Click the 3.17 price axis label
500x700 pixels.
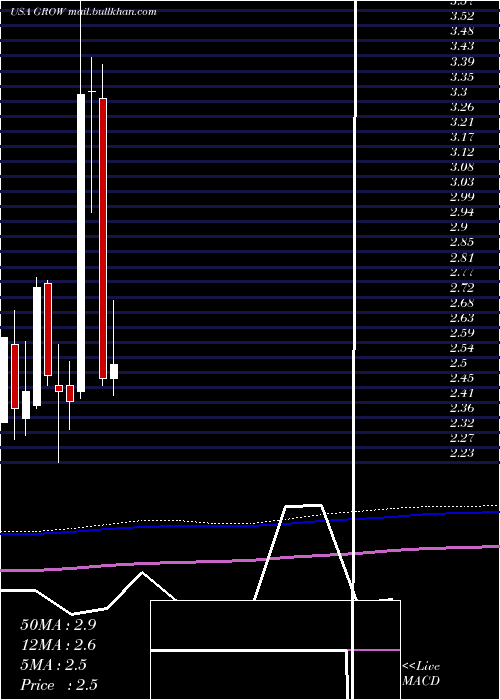(462, 137)
